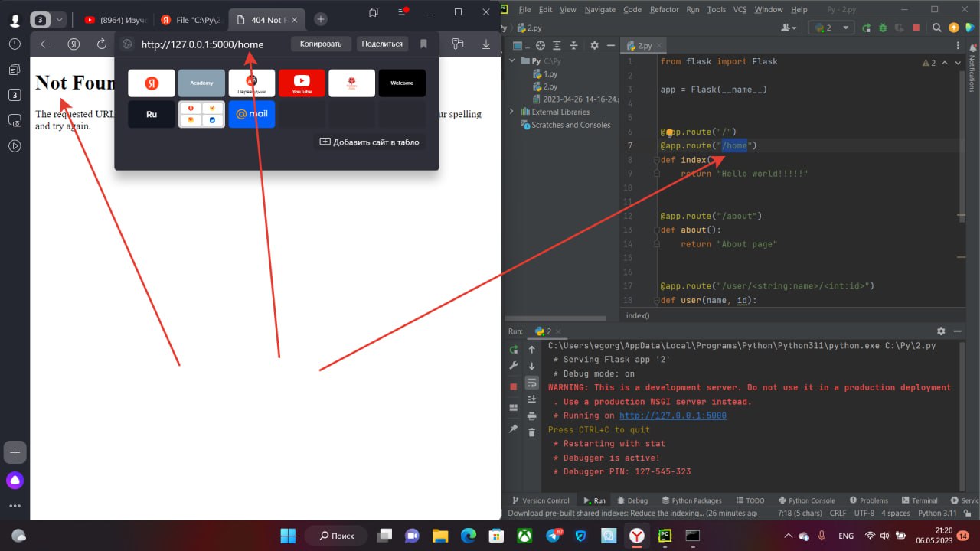
Task: Switch to the Terminal tool window tab
Action: pos(920,500)
